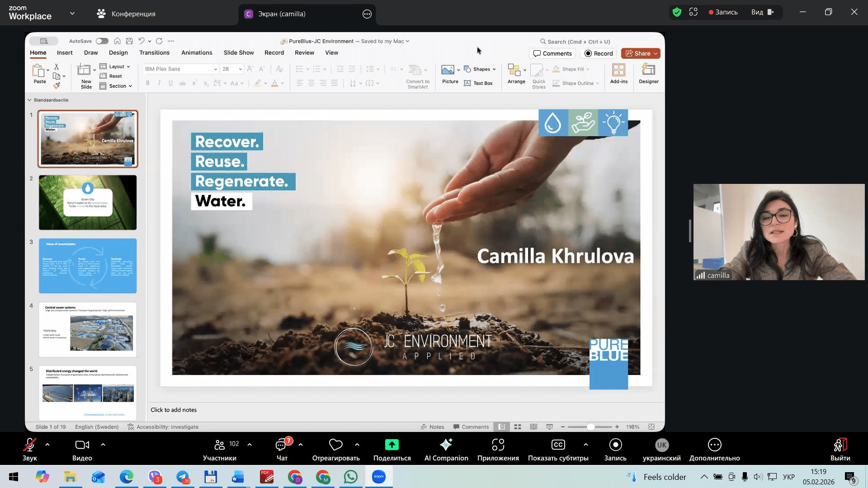Toggle Видео camera on or off
This screenshot has height=488, width=868.
tap(82, 445)
